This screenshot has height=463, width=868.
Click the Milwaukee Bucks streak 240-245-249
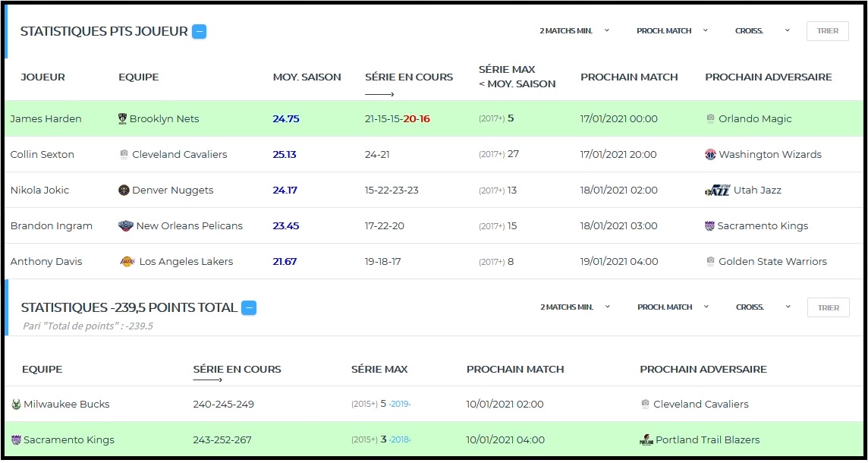pos(224,405)
